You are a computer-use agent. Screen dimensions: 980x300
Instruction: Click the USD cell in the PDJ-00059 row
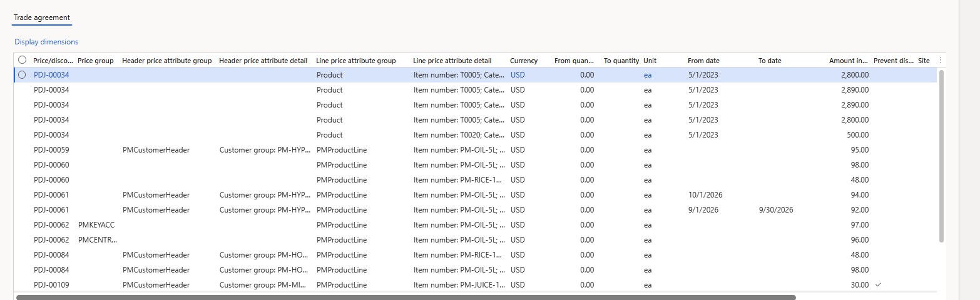(x=518, y=150)
